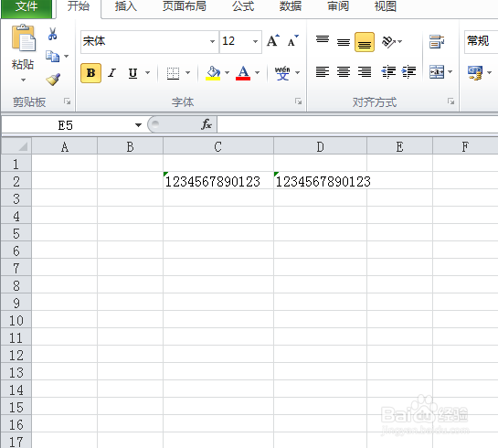Select column D header
Screen dimensions: 498x448
(x=320, y=146)
